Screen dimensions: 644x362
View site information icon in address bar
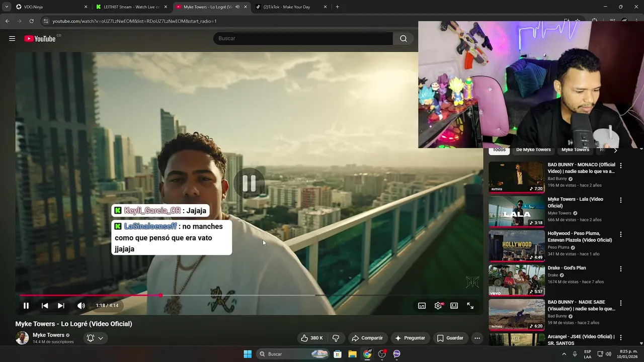pyautogui.click(x=46, y=21)
